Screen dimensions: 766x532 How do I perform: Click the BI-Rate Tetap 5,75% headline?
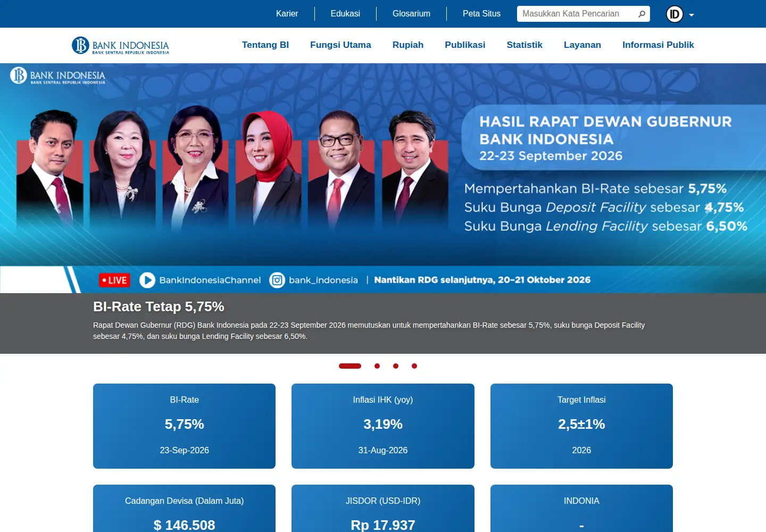coord(159,307)
